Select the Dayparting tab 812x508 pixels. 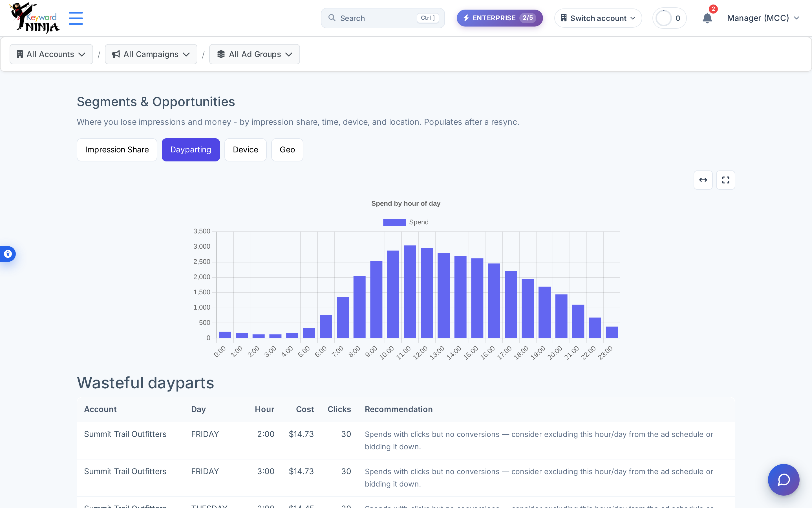[x=191, y=150]
